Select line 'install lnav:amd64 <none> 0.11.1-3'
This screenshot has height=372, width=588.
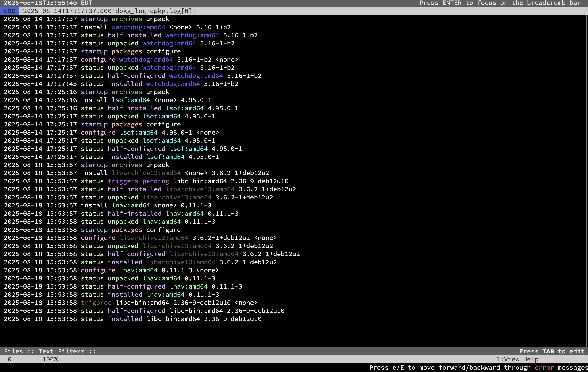[x=108, y=205]
